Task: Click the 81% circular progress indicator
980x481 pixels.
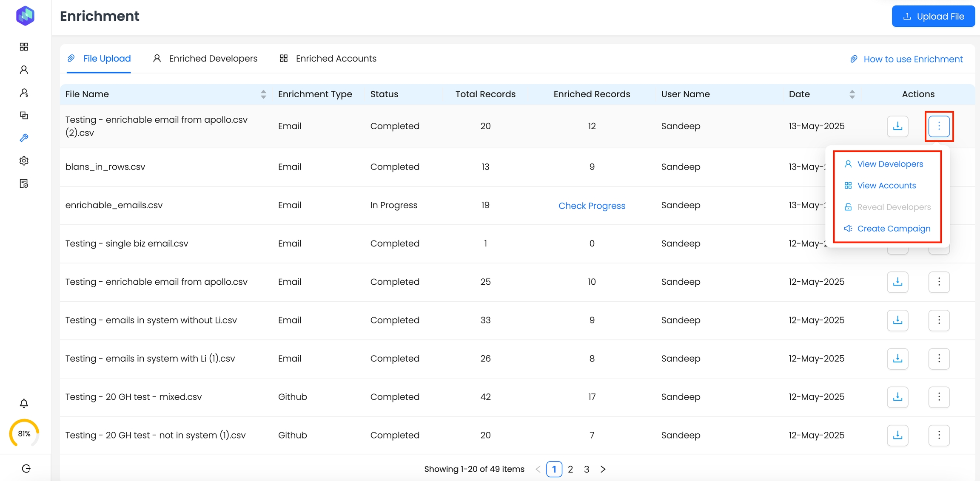Action: (24, 433)
